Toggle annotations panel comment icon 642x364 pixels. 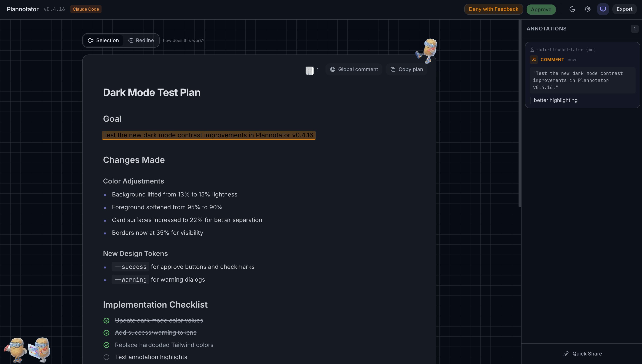[603, 9]
